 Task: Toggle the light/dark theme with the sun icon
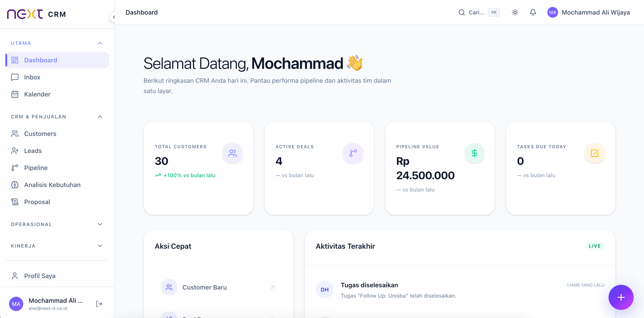515,12
